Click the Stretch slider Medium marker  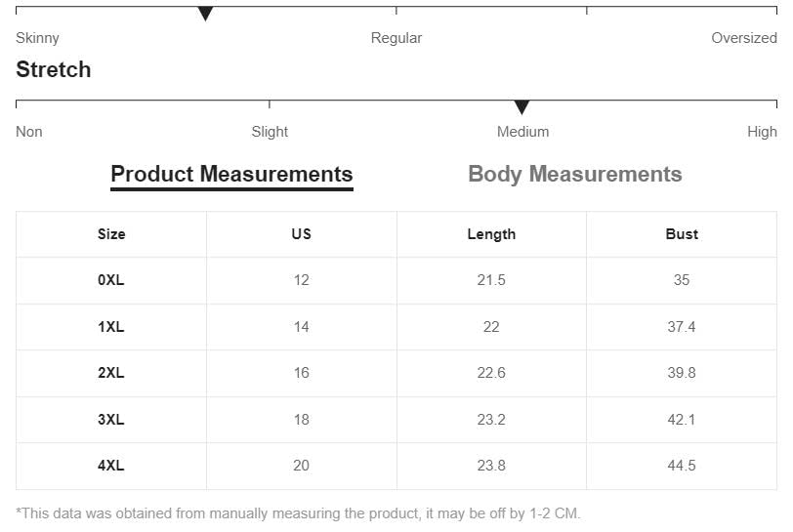522,107
